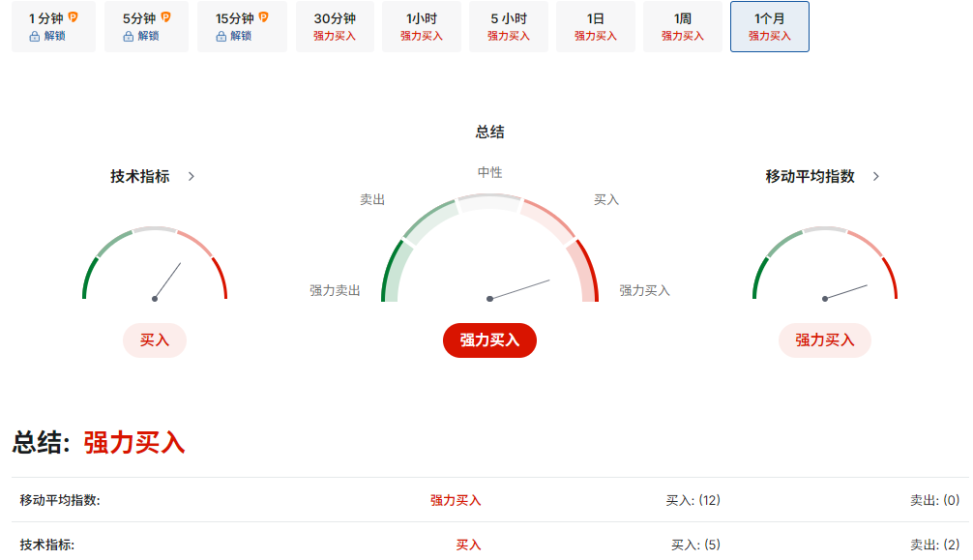Open the 总结 summary gauge section title

(x=489, y=131)
